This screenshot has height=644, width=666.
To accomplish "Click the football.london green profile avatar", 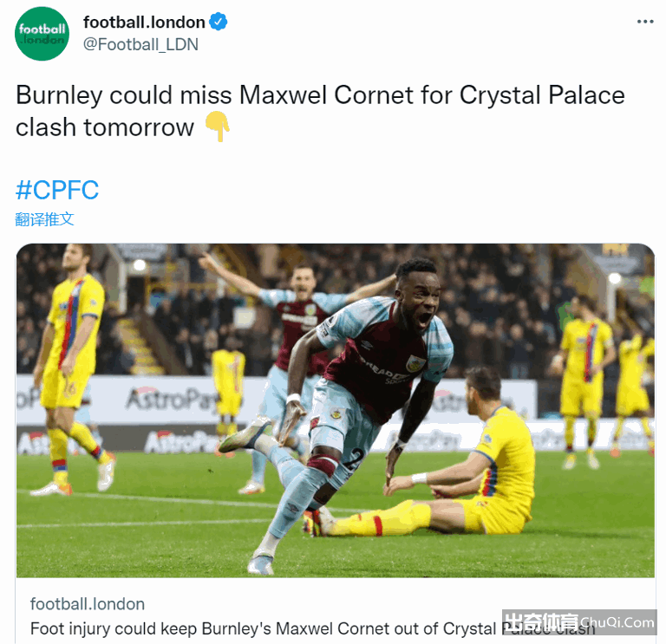I will pyautogui.click(x=42, y=34).
